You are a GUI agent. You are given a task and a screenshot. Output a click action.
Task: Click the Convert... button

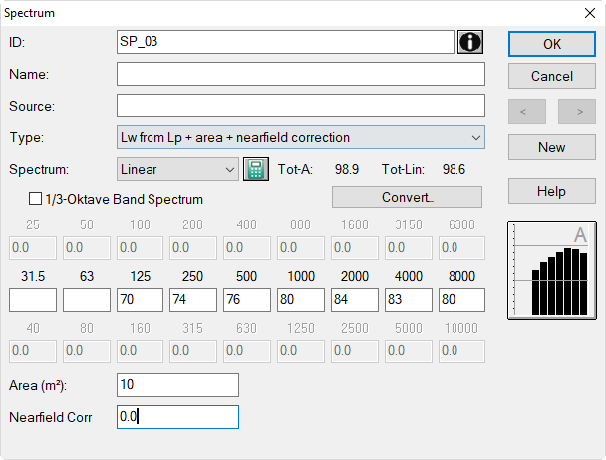pos(407,197)
